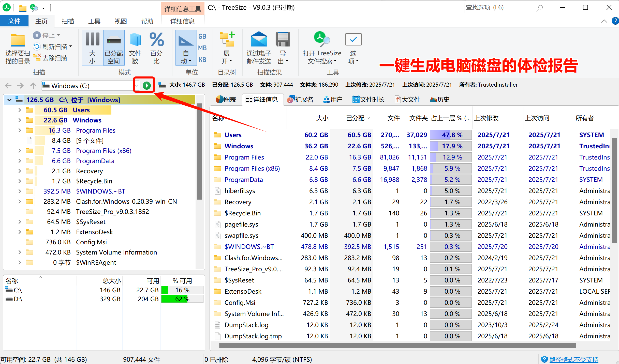Click the navigate back arrow
619x364 pixels.
tap(8, 86)
